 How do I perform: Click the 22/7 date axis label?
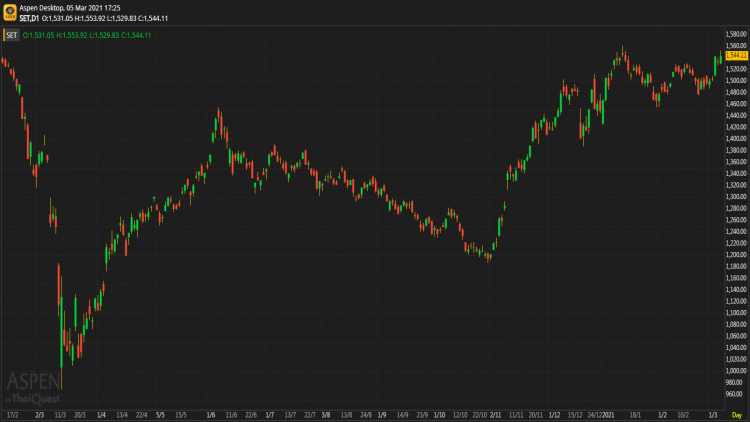(310, 415)
